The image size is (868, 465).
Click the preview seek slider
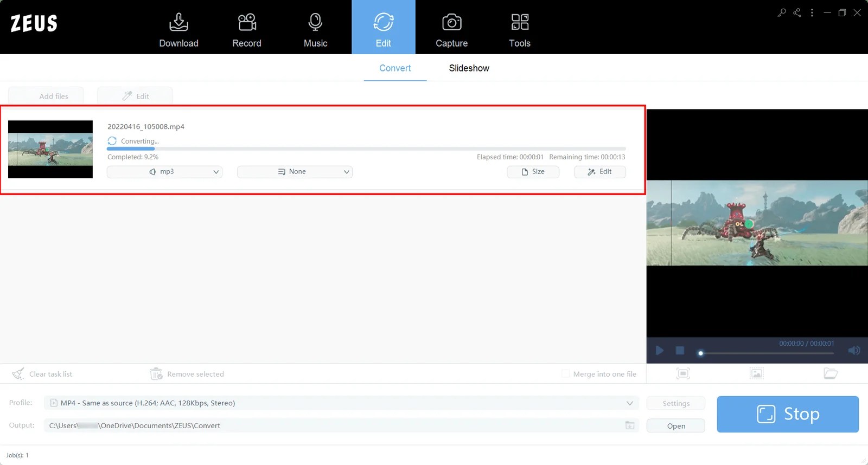(767, 353)
